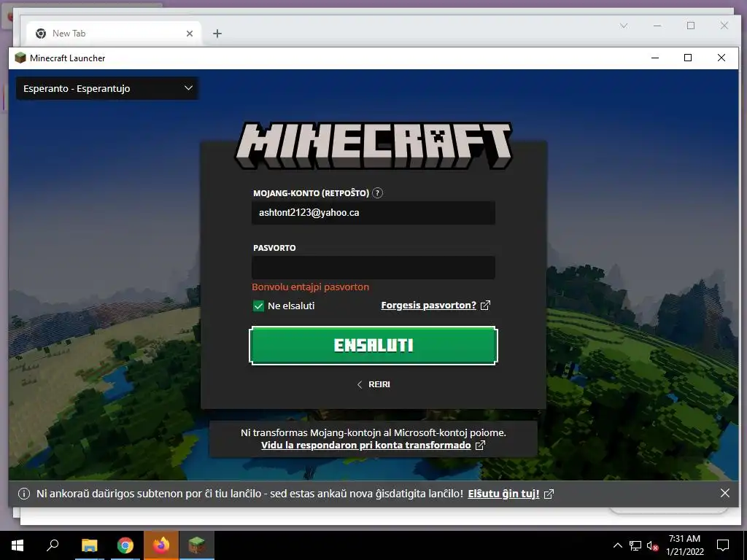Maximize the Chrome window
Image resolution: width=747 pixels, height=560 pixels.
pos(691,26)
